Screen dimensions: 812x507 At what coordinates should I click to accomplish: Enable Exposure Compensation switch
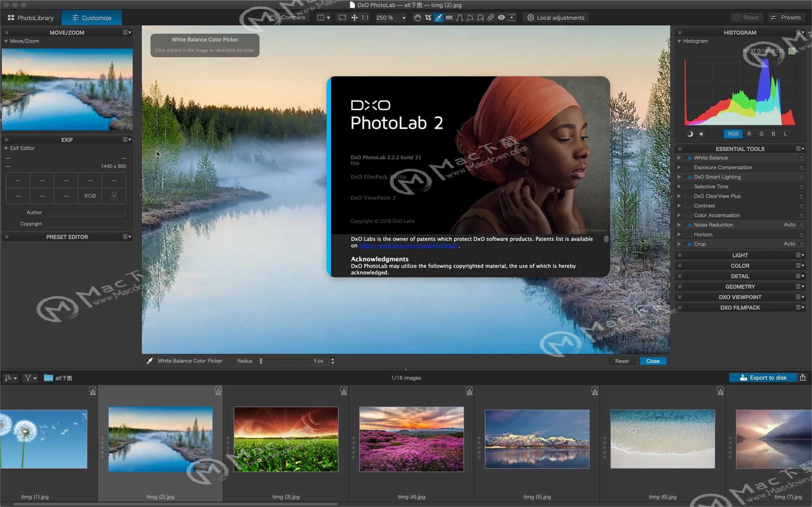(689, 167)
